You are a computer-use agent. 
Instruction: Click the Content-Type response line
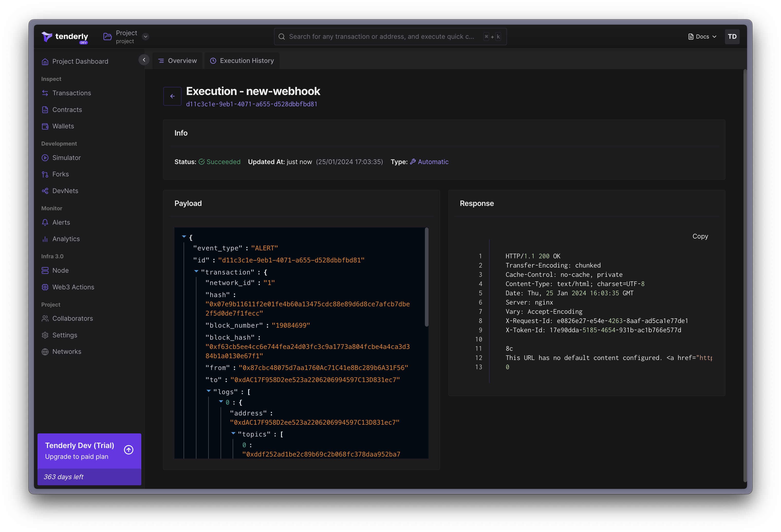click(x=575, y=284)
